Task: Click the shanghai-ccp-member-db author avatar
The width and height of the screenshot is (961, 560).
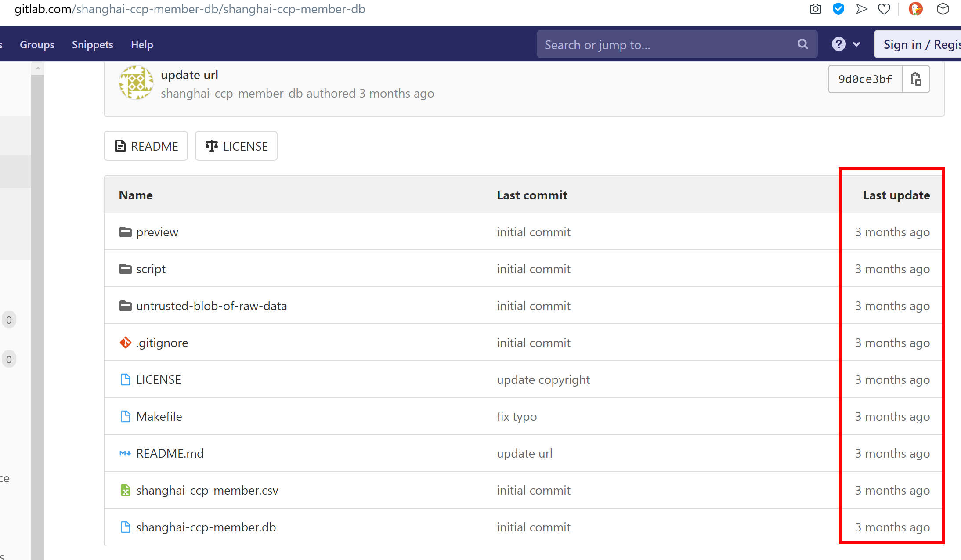Action: click(136, 83)
